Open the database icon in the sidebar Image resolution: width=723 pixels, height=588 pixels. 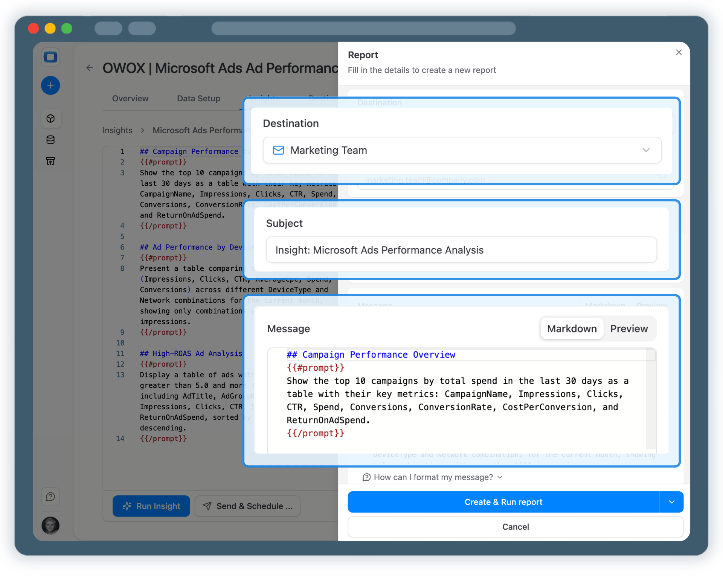(x=50, y=140)
